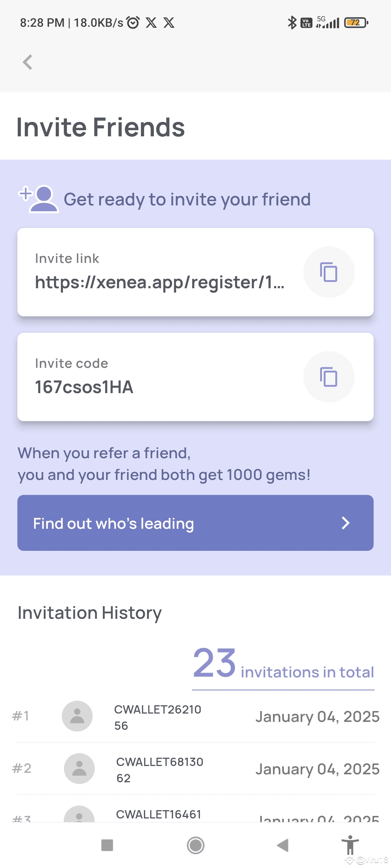Screen dimensions: 391x868
Task: Copy the invite link
Action: click(329, 272)
